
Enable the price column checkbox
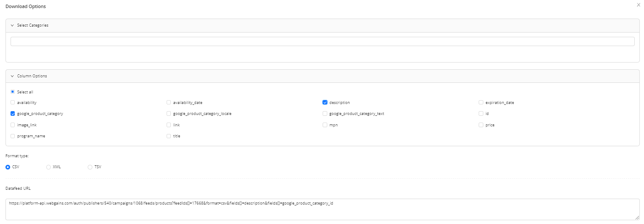pyautogui.click(x=481, y=125)
